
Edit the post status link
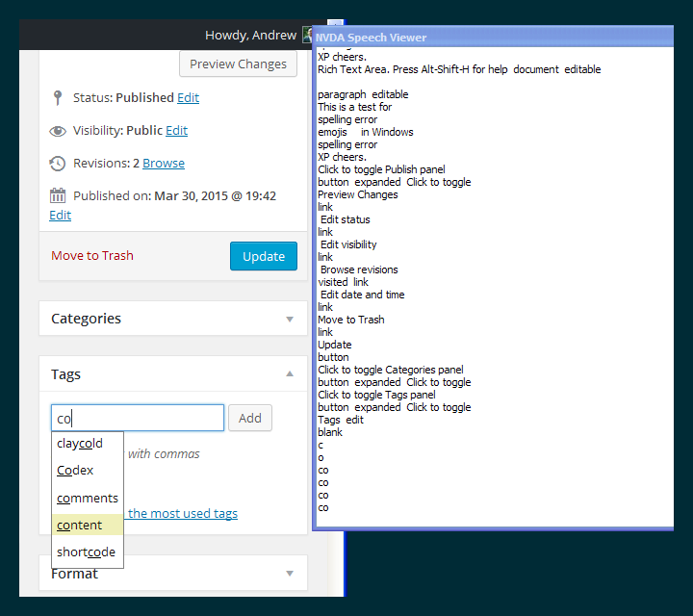(x=189, y=97)
